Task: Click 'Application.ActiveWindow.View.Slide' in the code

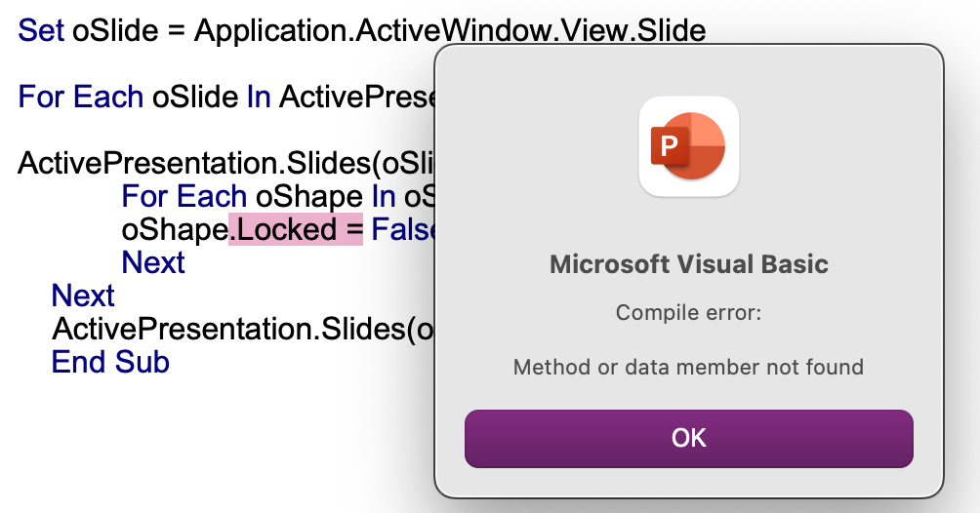Action: [450, 30]
